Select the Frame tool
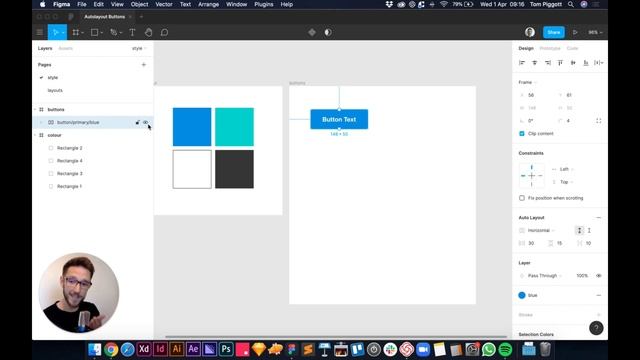Viewport: 640px width, 360px height. point(76,32)
